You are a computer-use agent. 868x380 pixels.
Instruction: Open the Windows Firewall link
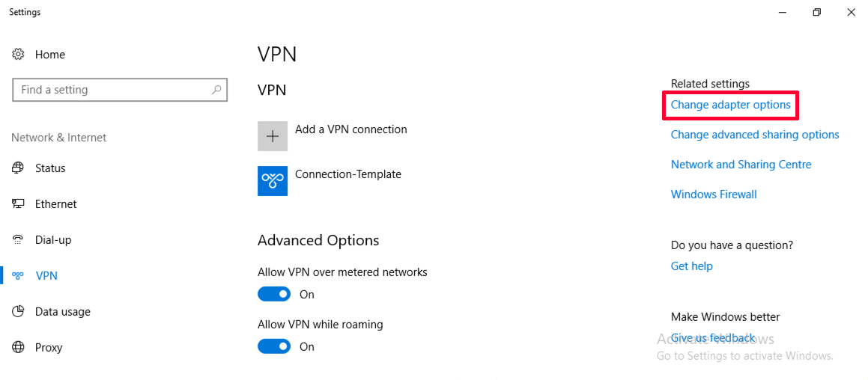click(714, 194)
